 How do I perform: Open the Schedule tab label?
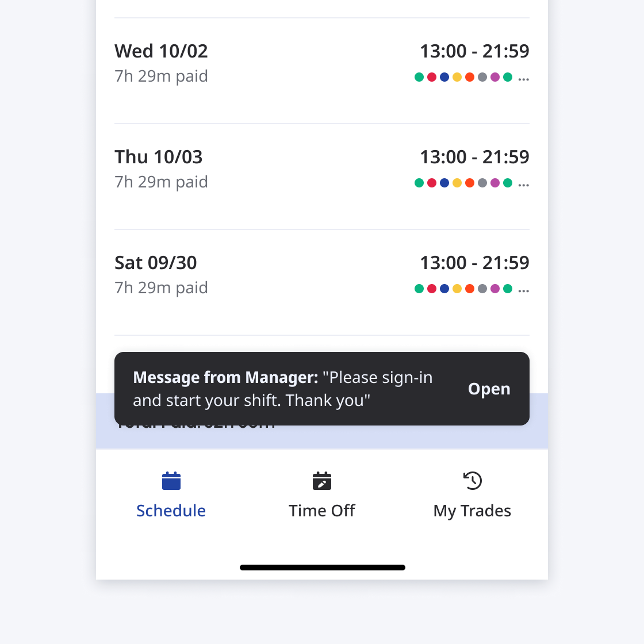tap(171, 511)
